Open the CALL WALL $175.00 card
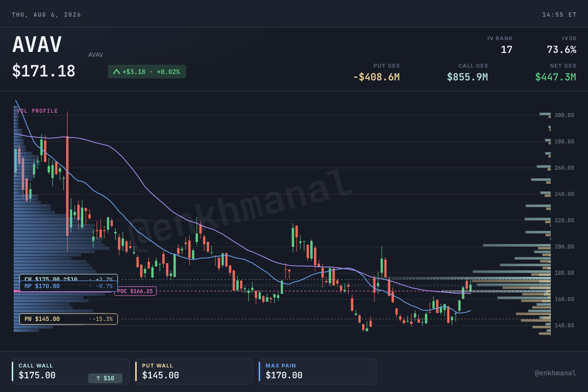588x392 pixels. pyautogui.click(x=71, y=371)
